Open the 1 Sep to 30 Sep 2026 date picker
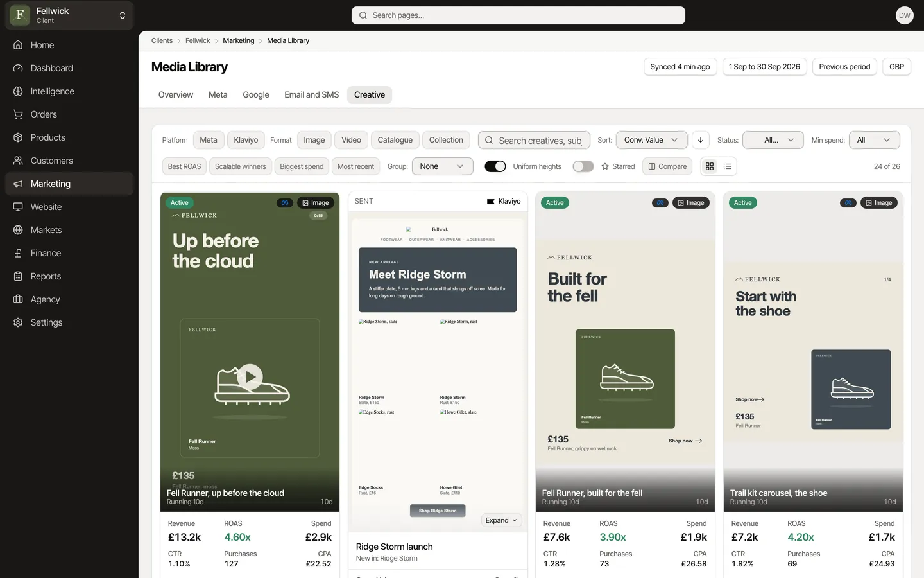Viewport: 924px width, 578px height. click(x=764, y=67)
